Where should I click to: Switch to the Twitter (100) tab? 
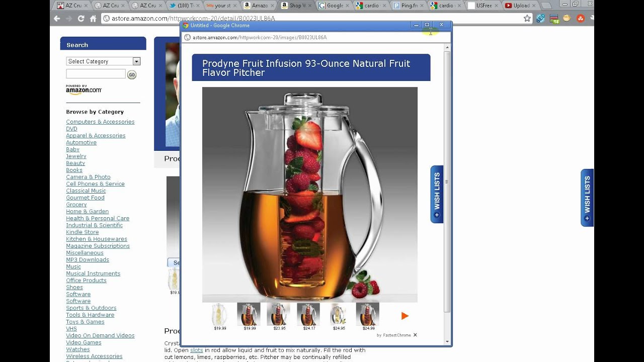[185, 6]
